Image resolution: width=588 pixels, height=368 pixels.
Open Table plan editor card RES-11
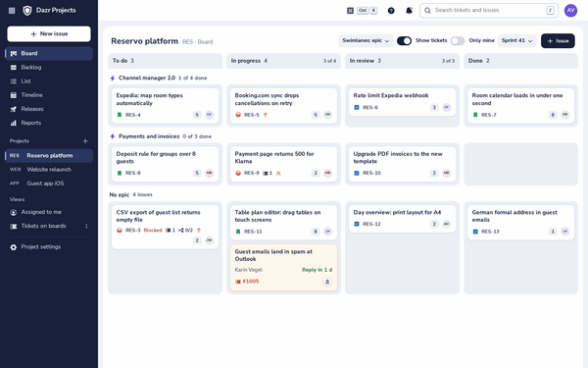[283, 223]
